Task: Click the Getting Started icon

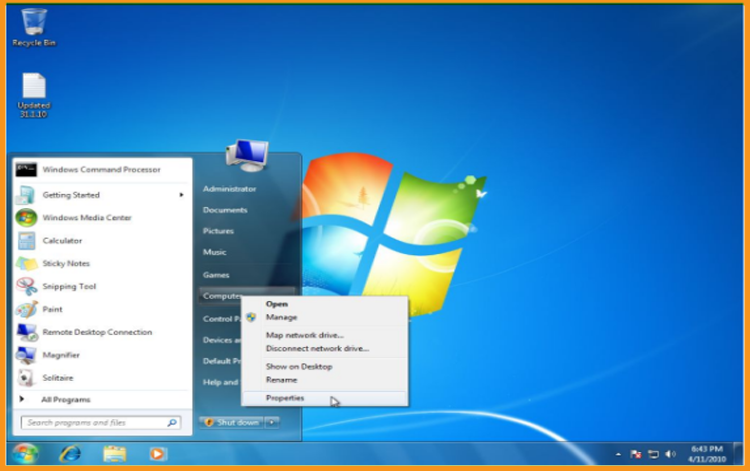Action: 26,195
